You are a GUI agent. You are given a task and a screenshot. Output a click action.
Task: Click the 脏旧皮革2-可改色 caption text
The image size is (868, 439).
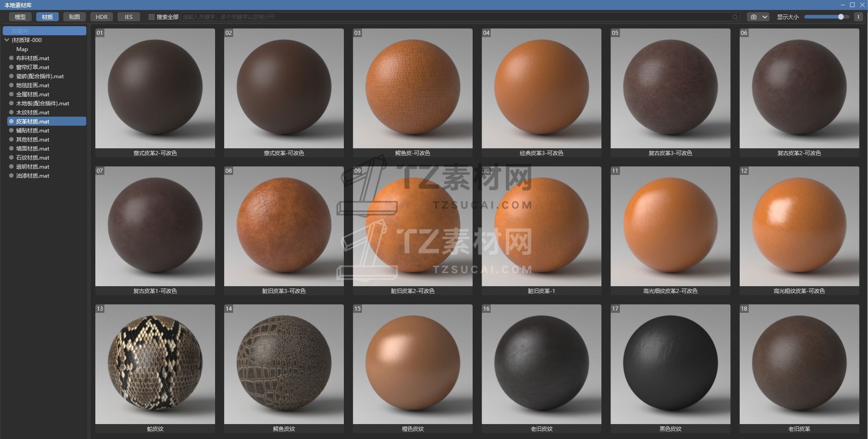coord(413,291)
